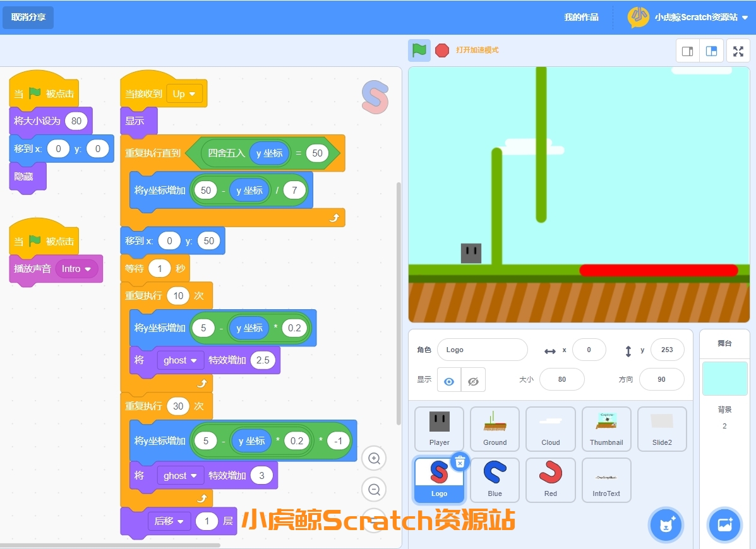Click the 取消分享 button
The height and width of the screenshot is (549, 756).
(28, 17)
